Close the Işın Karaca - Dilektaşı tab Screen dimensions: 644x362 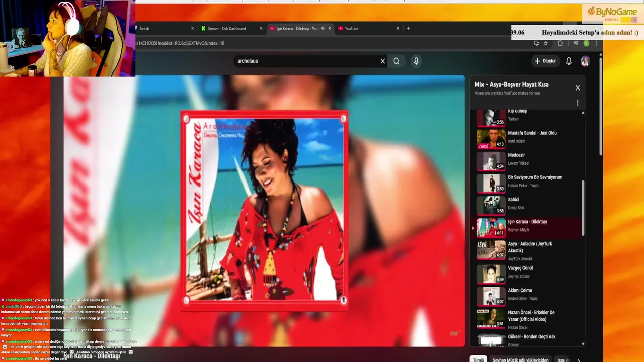330,28
